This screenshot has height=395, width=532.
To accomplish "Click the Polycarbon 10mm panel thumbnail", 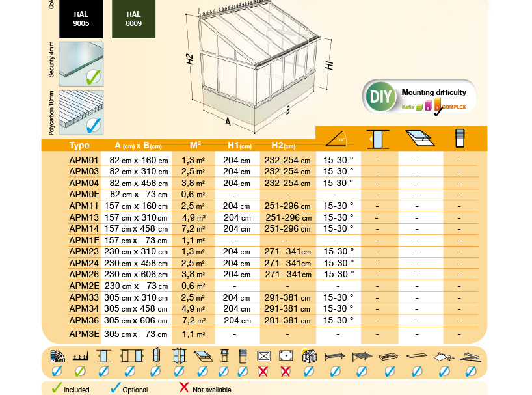I will [x=81, y=113].
